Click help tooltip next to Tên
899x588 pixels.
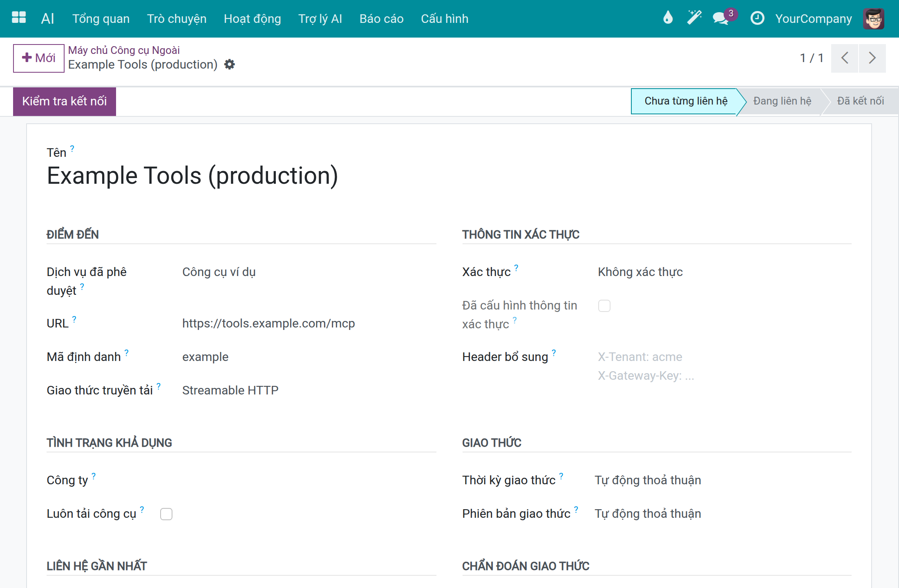click(x=72, y=148)
